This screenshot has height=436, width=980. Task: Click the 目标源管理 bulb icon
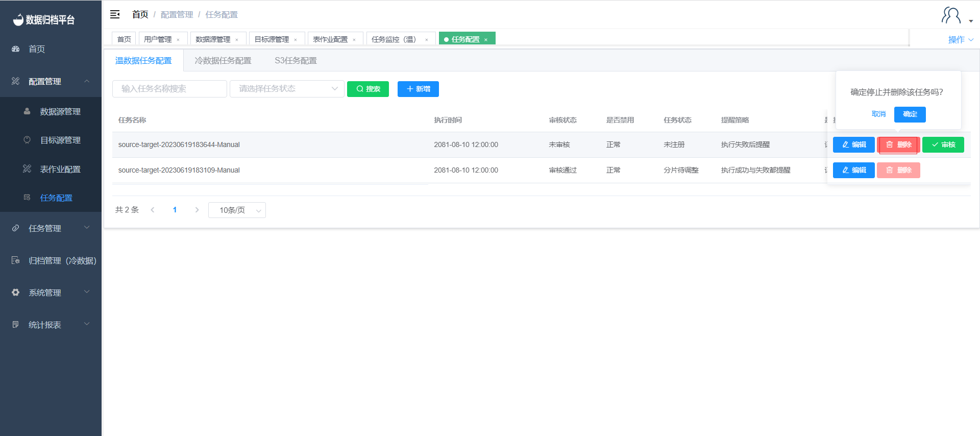[x=27, y=140]
